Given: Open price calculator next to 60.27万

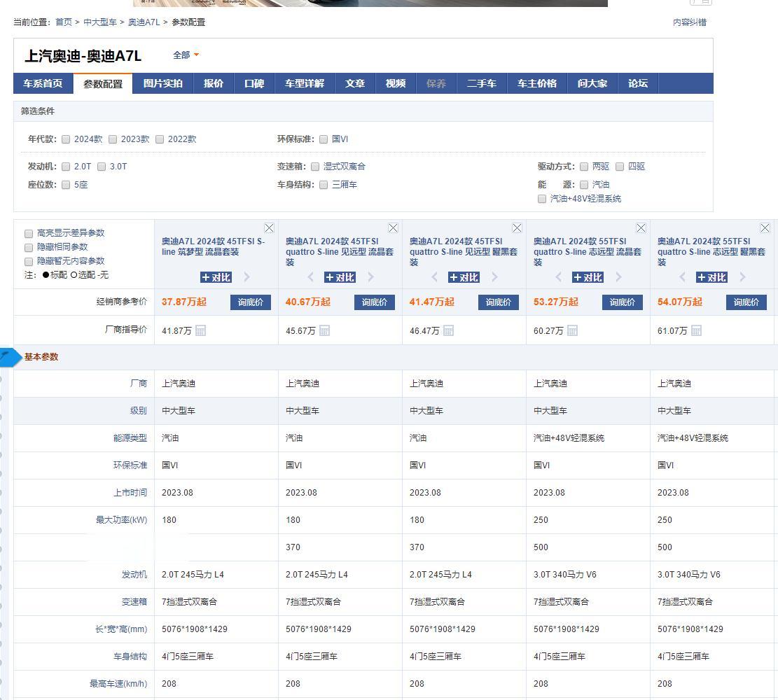Looking at the screenshot, I should coord(572,330).
